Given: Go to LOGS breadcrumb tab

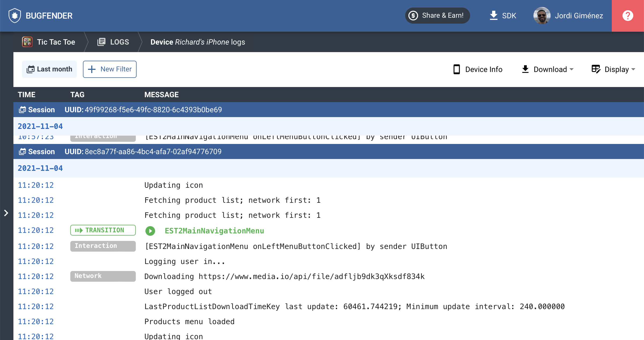Looking at the screenshot, I should coord(113,42).
